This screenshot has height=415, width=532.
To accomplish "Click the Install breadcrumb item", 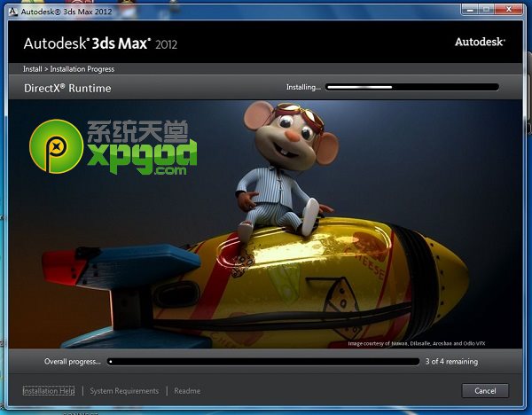I will click(34, 69).
